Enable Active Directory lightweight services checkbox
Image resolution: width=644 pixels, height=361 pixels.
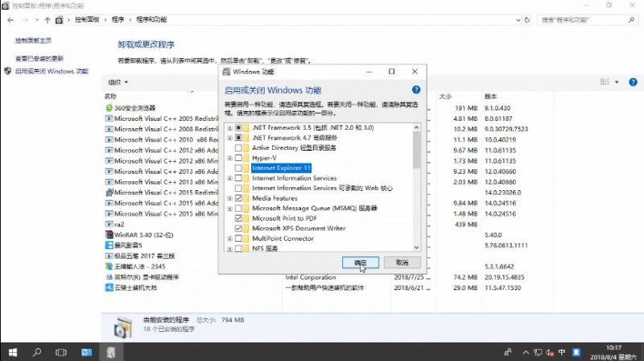[238, 147]
